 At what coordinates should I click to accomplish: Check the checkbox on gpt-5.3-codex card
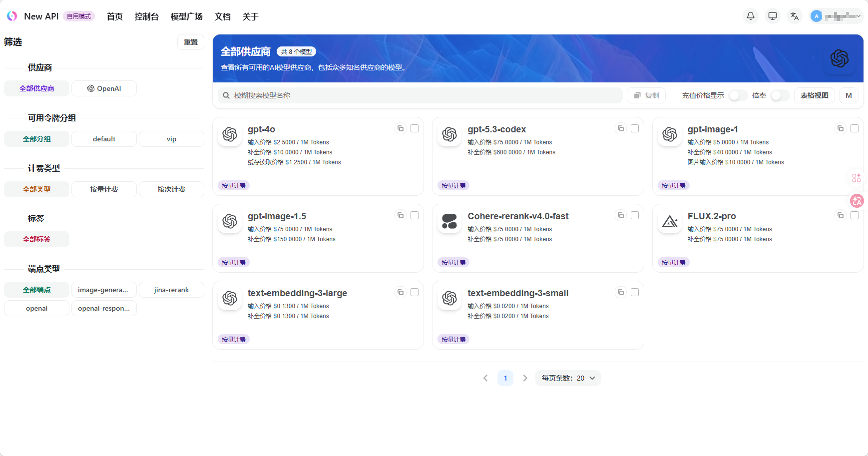coord(635,128)
